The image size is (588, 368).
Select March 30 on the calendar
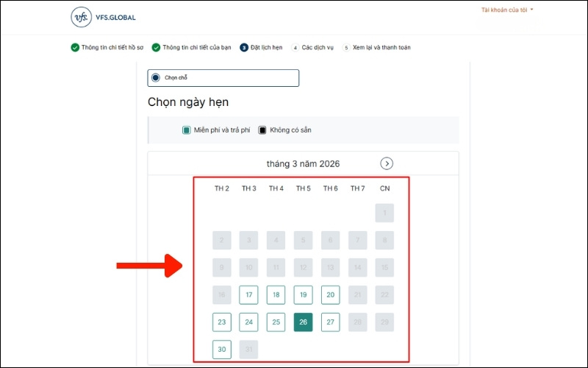[221, 350]
